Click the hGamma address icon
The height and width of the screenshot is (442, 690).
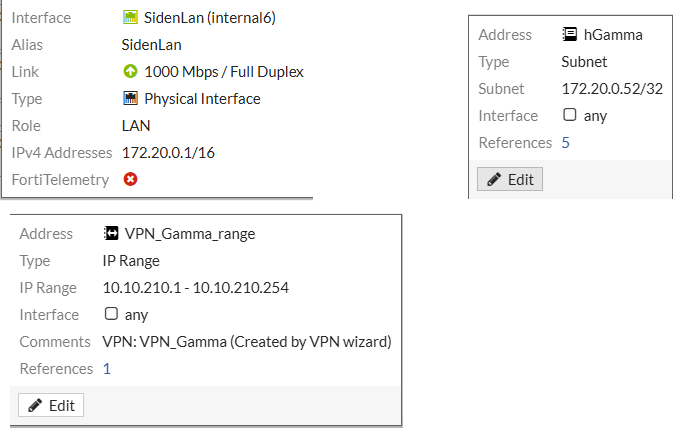[x=570, y=35]
